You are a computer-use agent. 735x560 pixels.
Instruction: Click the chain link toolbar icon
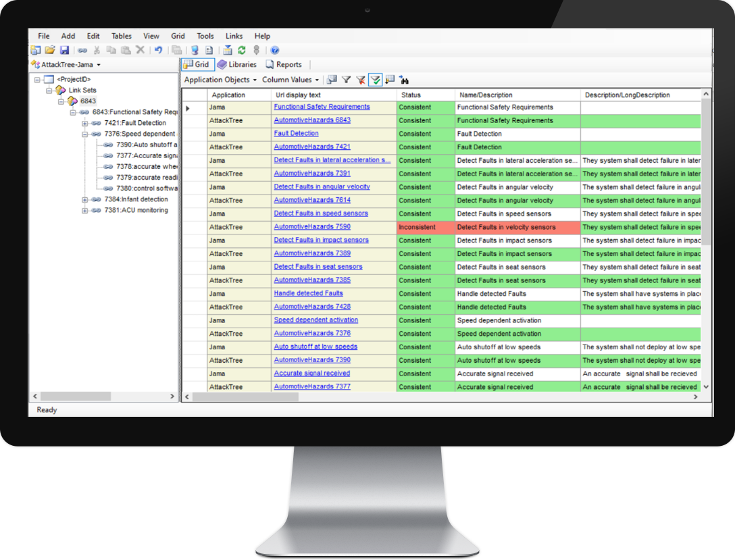[82, 50]
